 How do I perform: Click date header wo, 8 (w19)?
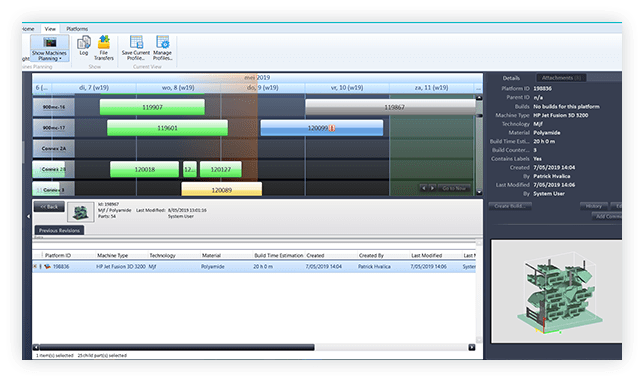tap(178, 88)
